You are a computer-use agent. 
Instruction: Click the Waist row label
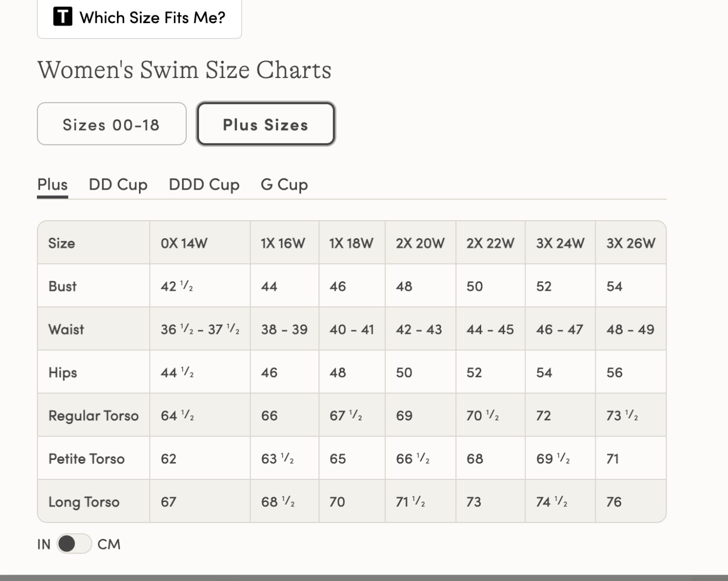(x=66, y=330)
